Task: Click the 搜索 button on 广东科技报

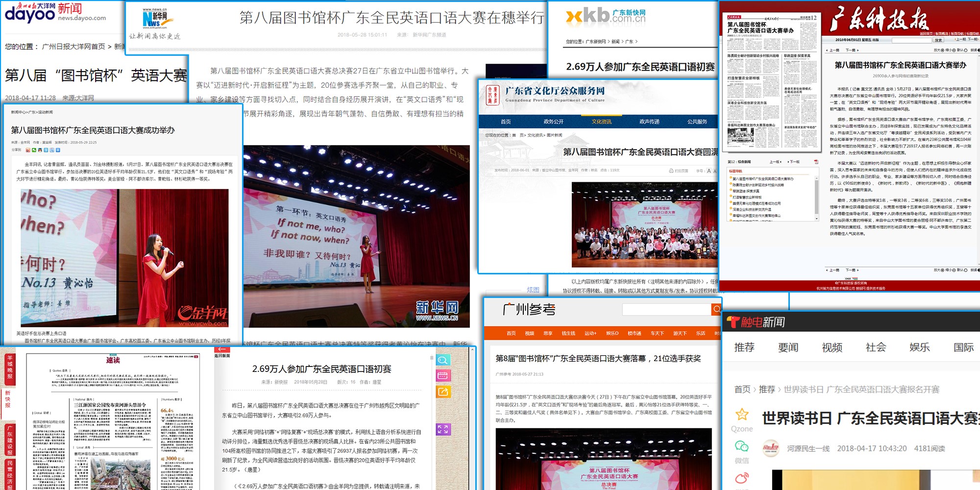Action: point(938,40)
